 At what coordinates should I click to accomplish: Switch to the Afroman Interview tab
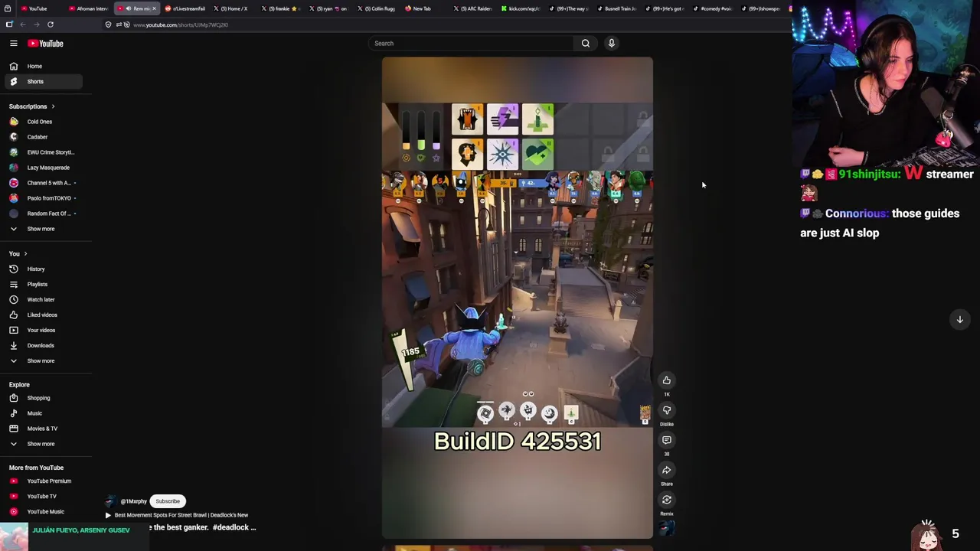click(88, 8)
